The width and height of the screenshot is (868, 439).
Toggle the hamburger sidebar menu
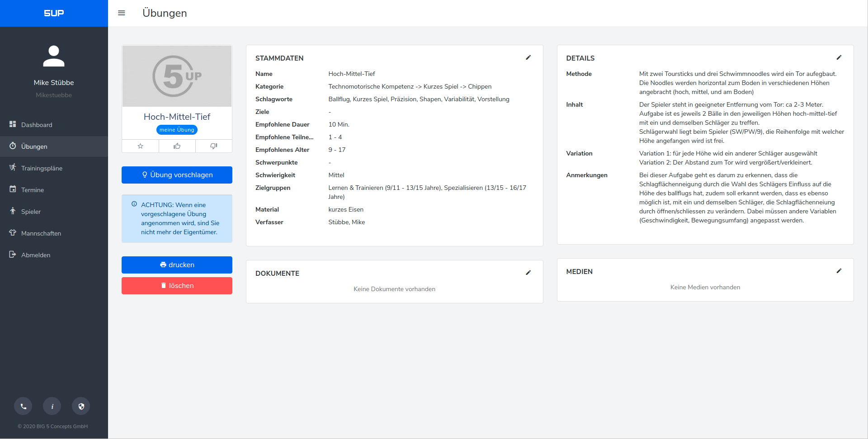(x=121, y=13)
